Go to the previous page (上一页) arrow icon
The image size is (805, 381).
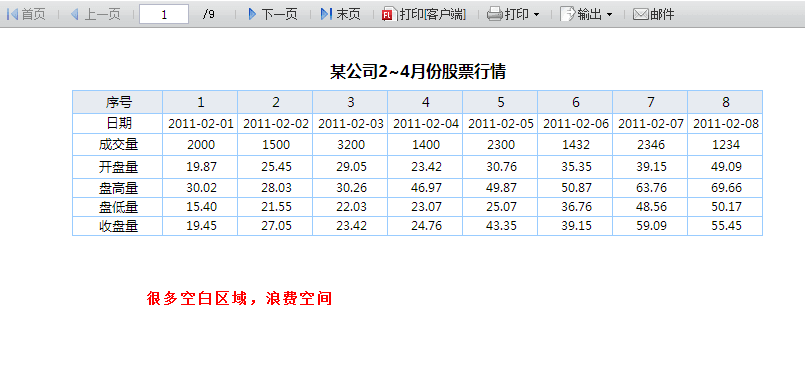click(75, 14)
